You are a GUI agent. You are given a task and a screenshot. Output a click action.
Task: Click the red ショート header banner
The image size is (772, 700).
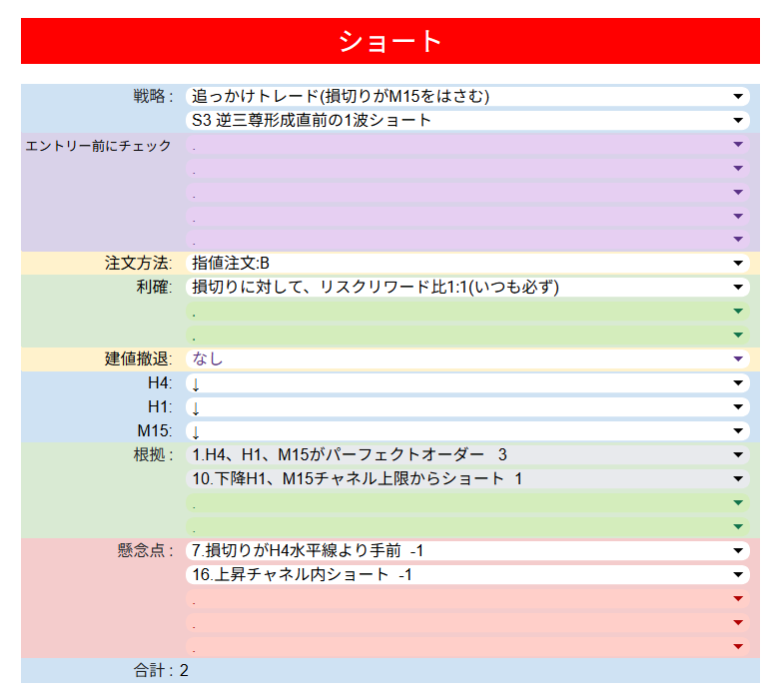pos(389,41)
